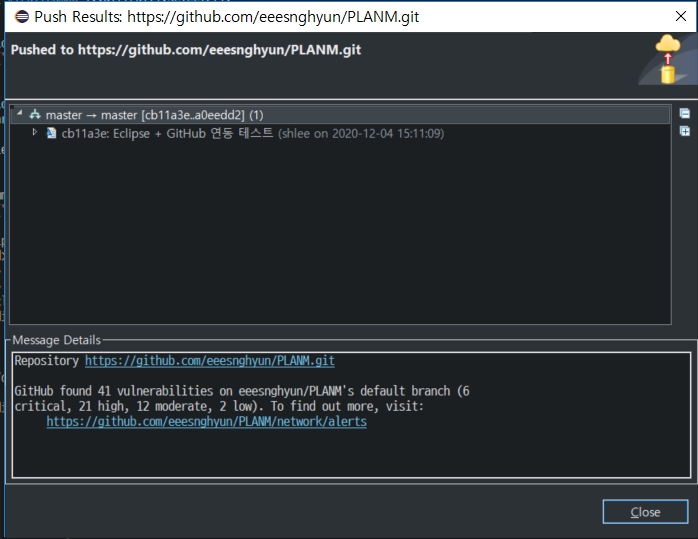This screenshot has width=698, height=539.
Task: Click the Collapse All icon beside results tree
Action: (684, 114)
